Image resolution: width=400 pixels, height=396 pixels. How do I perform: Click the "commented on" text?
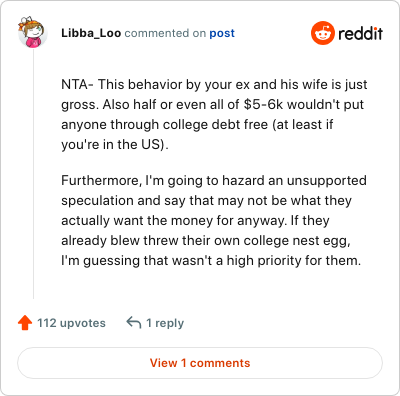click(x=165, y=33)
